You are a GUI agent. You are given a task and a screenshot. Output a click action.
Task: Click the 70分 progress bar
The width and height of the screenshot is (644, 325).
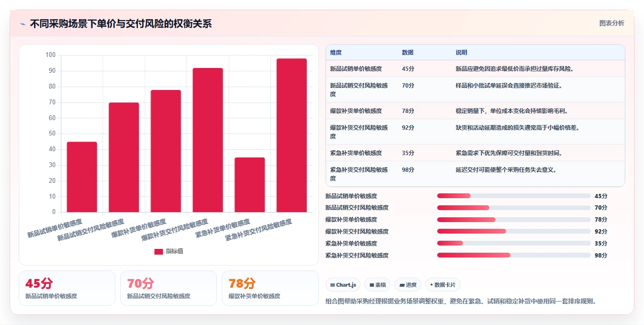point(514,208)
